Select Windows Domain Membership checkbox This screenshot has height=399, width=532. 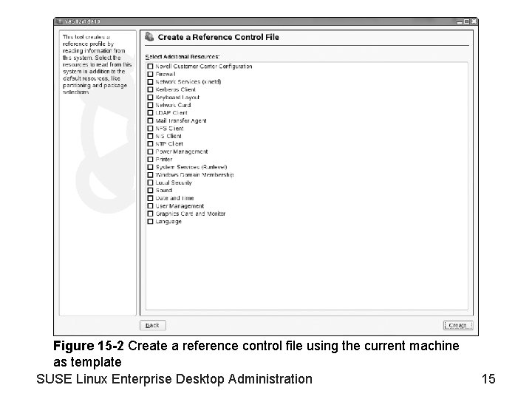[x=150, y=174]
